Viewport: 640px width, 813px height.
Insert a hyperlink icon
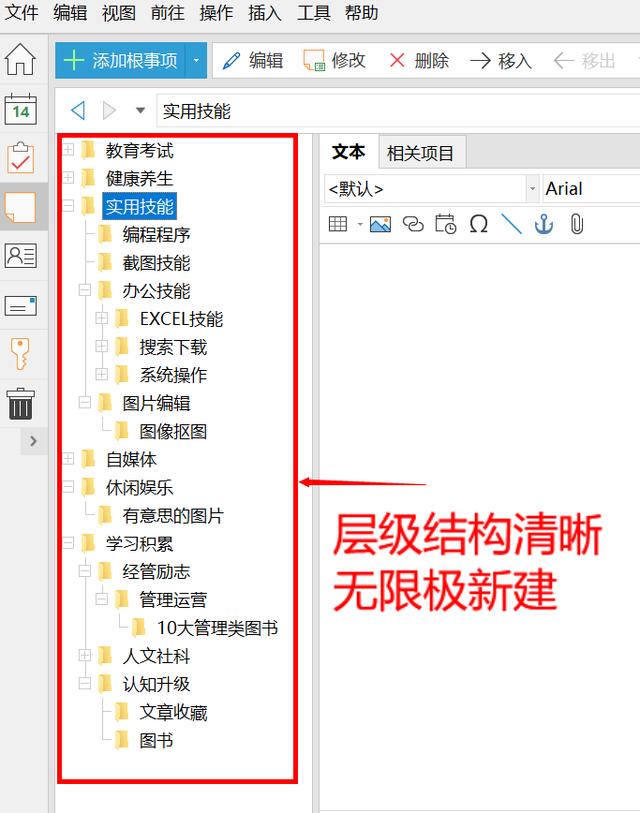pos(413,224)
